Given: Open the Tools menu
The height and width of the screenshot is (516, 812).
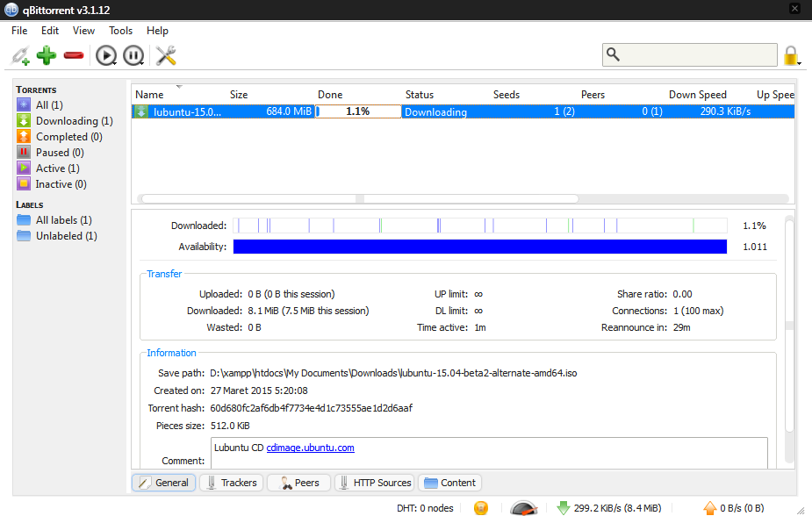Looking at the screenshot, I should click(120, 31).
